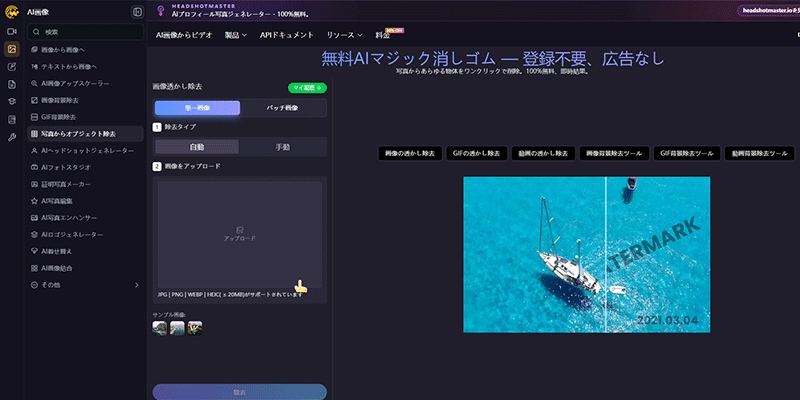Select 写真からオブジェクト除去 in sidebar
Image resolution: width=800 pixels, height=400 pixels.
85,134
